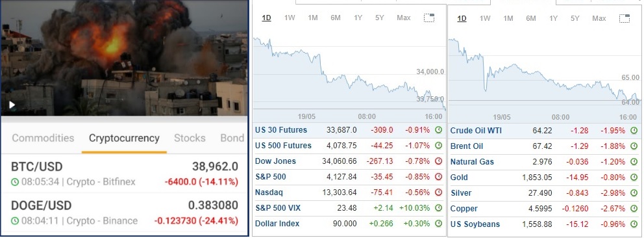Open the chart detach icon above indices chart
The width and height of the screenshot is (644, 238).
coord(429,18)
